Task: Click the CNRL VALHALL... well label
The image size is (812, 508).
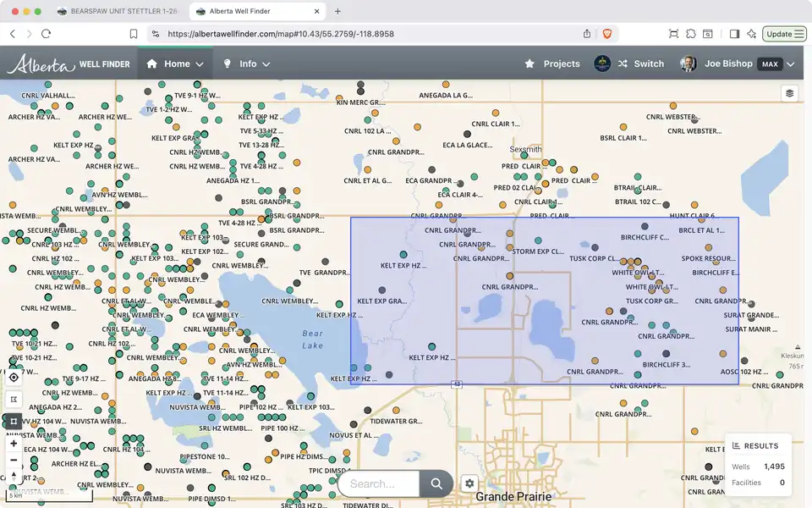Action: coord(47,96)
